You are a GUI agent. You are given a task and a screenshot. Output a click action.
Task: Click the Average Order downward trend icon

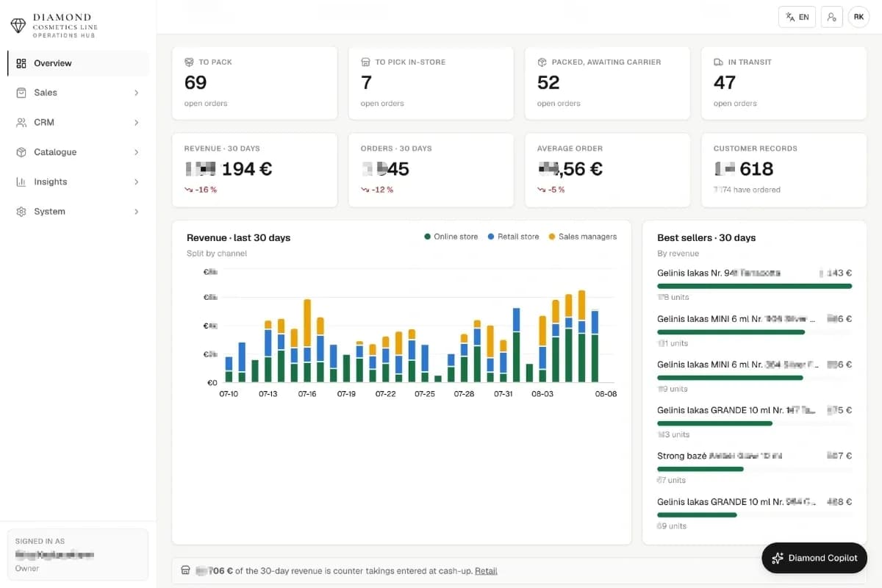(541, 190)
